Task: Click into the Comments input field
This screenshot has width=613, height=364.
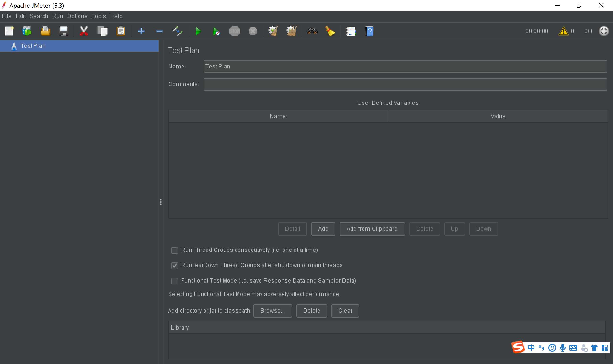Action: click(x=405, y=84)
